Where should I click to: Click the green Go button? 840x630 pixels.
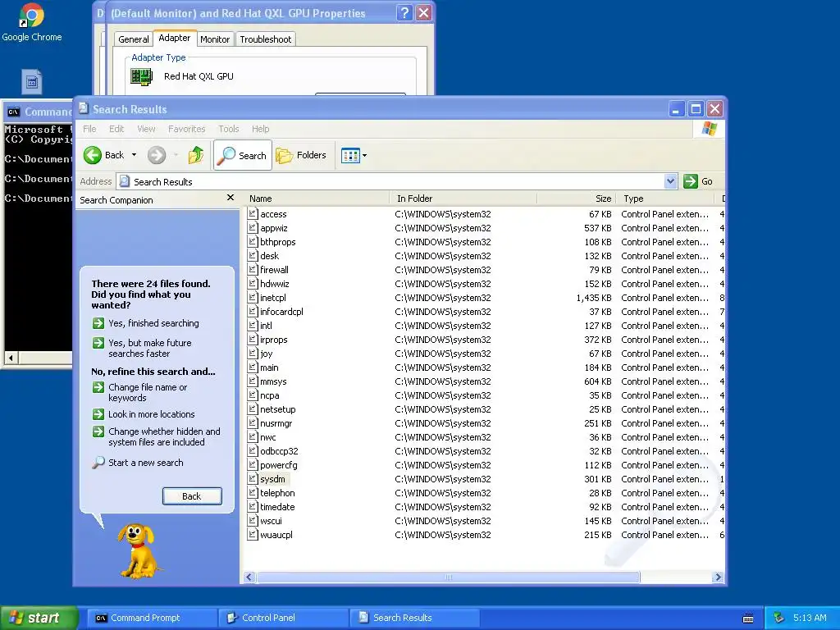[x=699, y=181]
